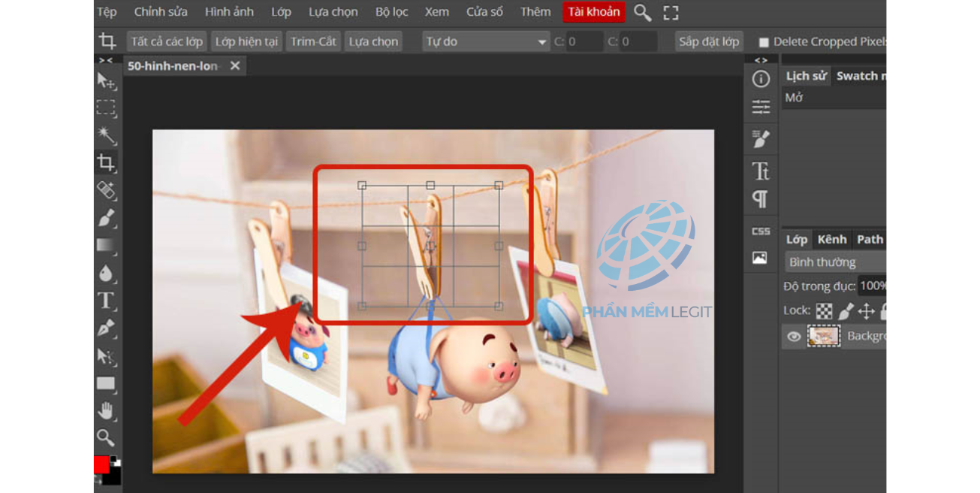Open the Paragraph panel icon
This screenshot has width=980, height=493.
coord(761,199)
